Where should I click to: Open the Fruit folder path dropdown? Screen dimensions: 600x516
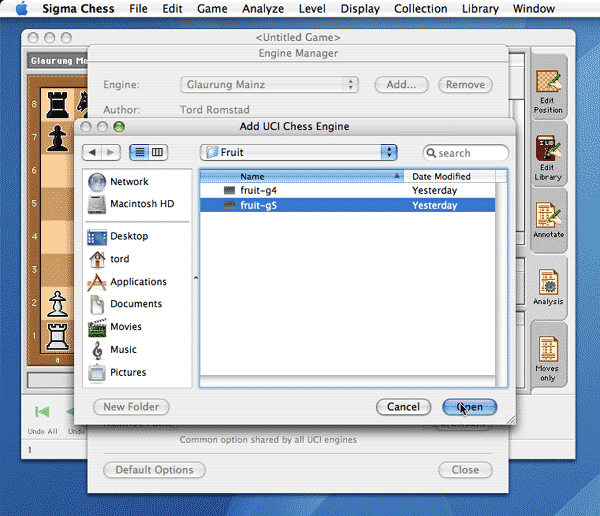298,152
